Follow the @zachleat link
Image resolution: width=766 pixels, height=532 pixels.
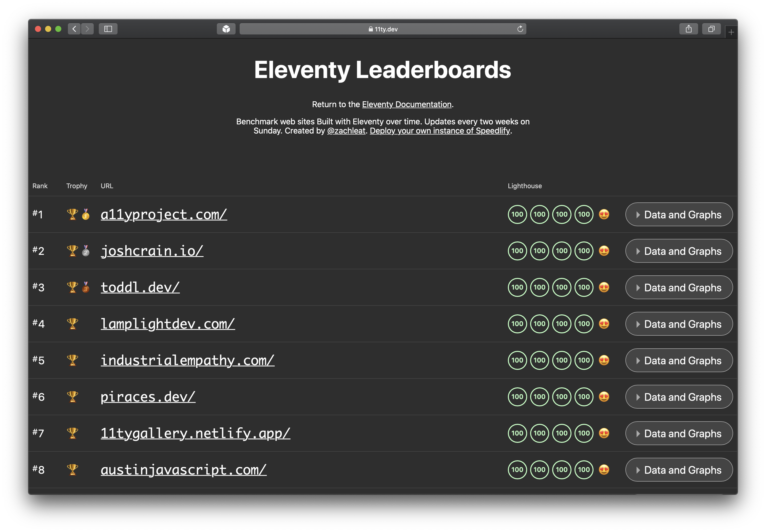(346, 131)
